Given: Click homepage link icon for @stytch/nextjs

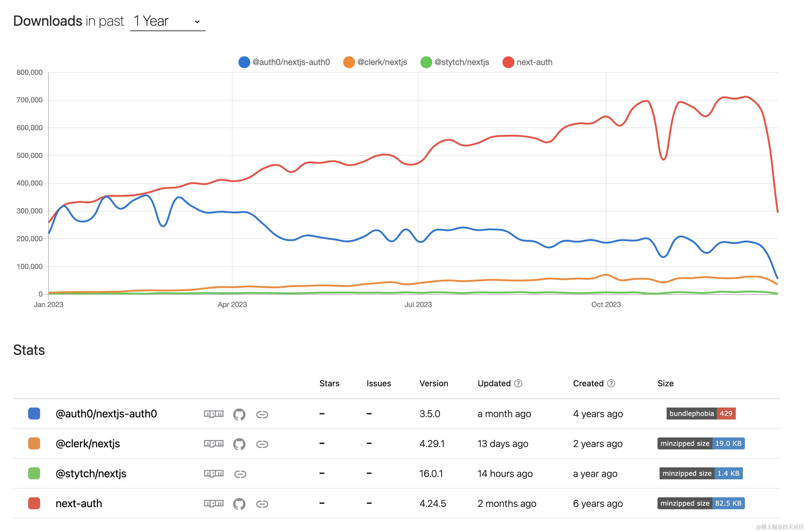Looking at the screenshot, I should point(240,474).
